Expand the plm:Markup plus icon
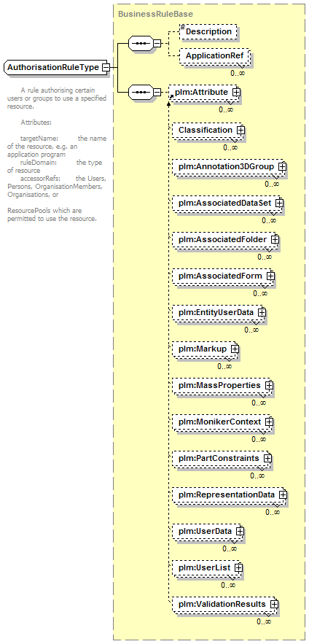The image size is (309, 644). pos(235,349)
